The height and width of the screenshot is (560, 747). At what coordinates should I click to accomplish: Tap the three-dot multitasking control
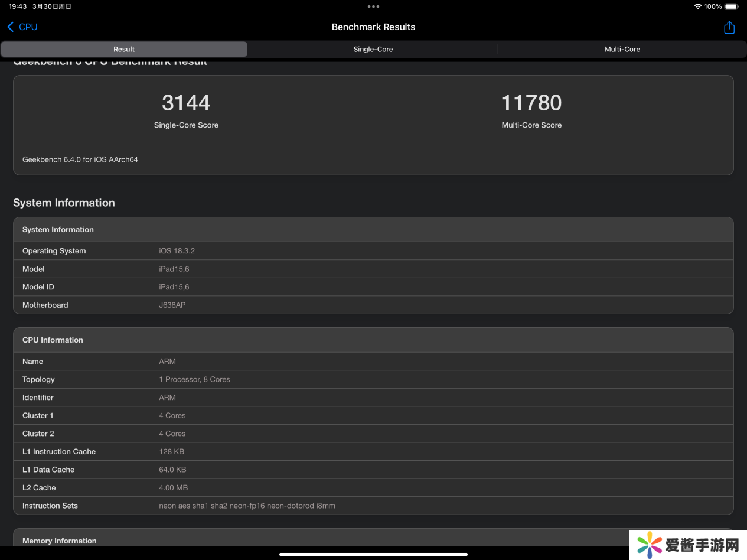pyautogui.click(x=373, y=6)
